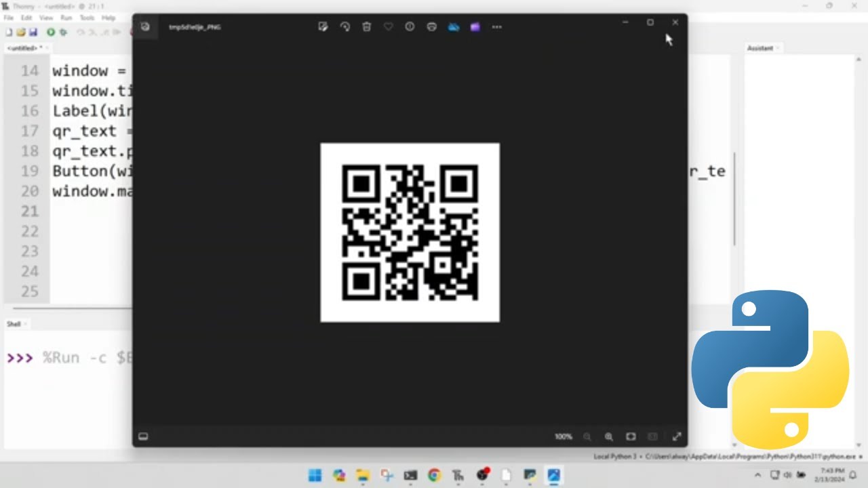Click the volume icon in system tray

(789, 474)
